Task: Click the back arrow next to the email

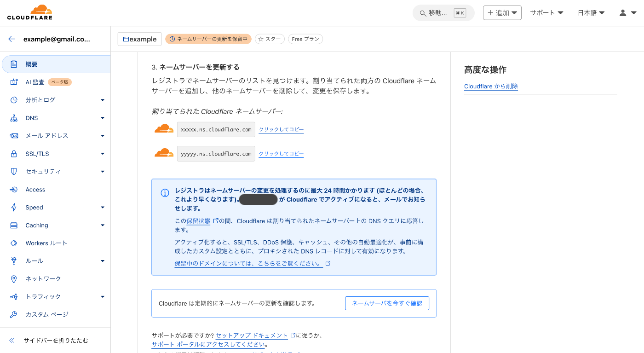Action: 11,39
